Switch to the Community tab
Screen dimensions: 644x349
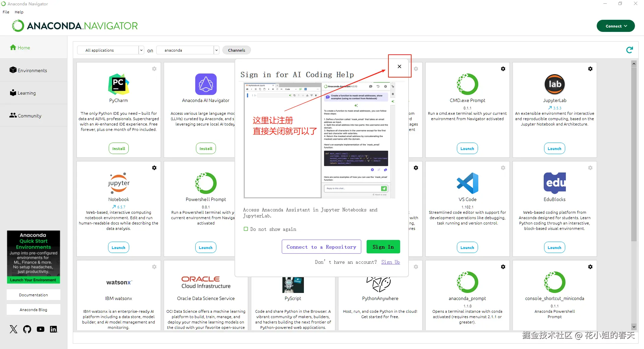pyautogui.click(x=34, y=115)
